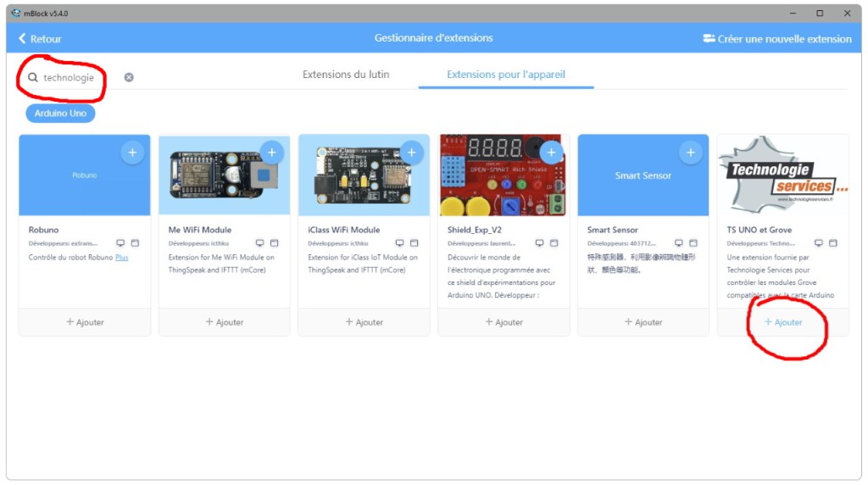868x485 pixels.
Task: Click the plus icon on Robuno card
Action: point(132,153)
